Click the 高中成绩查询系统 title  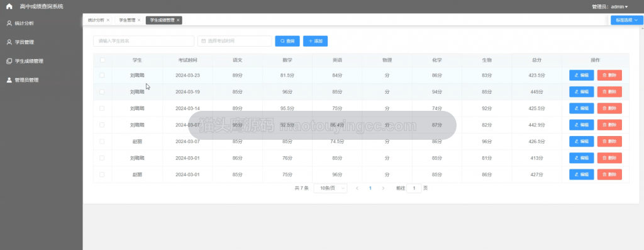[42, 6]
